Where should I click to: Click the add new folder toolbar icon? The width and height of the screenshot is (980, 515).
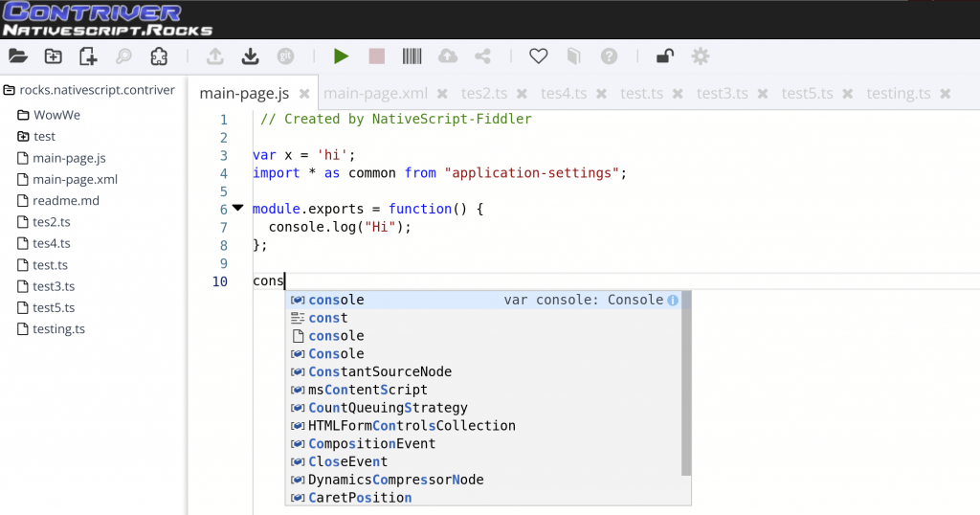54,56
